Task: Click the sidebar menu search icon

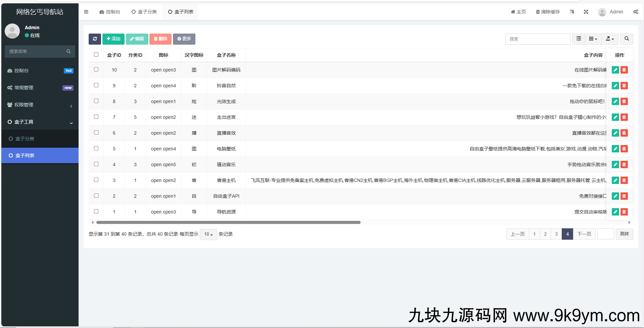Action: pyautogui.click(x=68, y=51)
